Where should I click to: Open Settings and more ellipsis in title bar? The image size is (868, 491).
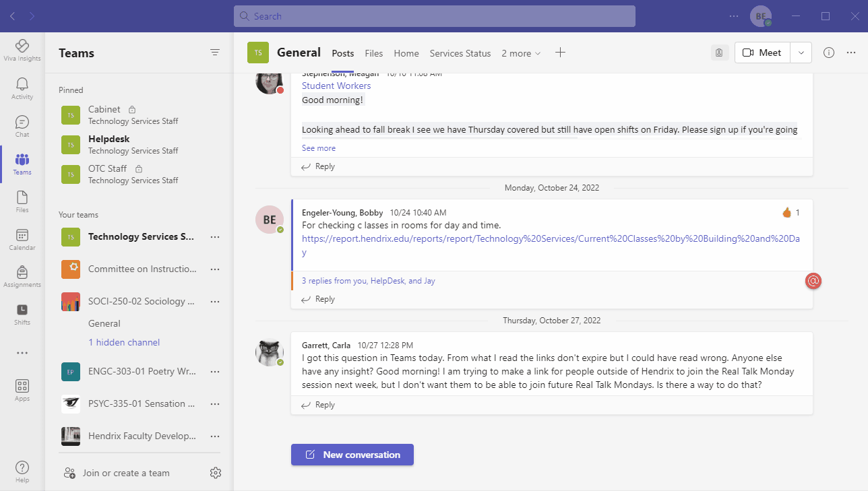(x=734, y=15)
